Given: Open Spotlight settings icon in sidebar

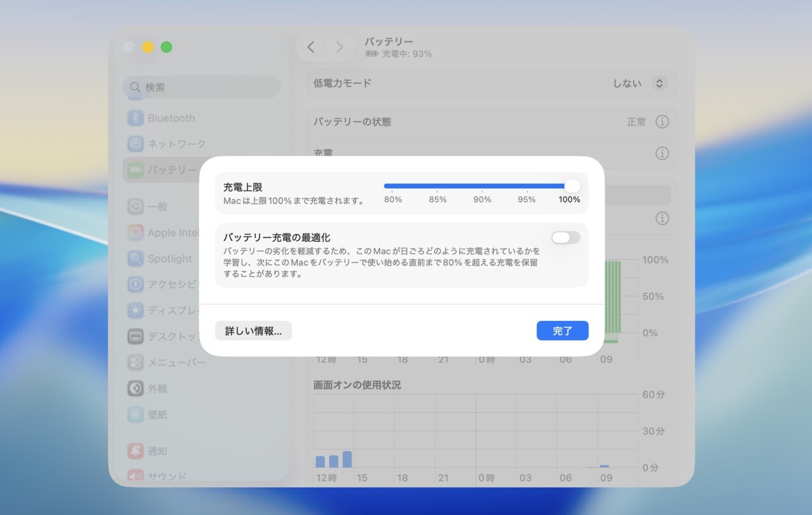Looking at the screenshot, I should (135, 259).
